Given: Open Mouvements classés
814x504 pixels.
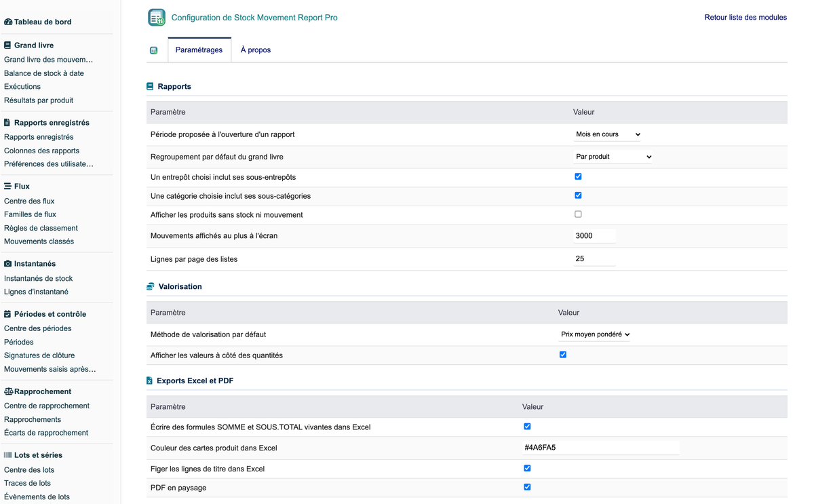Looking at the screenshot, I should [39, 241].
